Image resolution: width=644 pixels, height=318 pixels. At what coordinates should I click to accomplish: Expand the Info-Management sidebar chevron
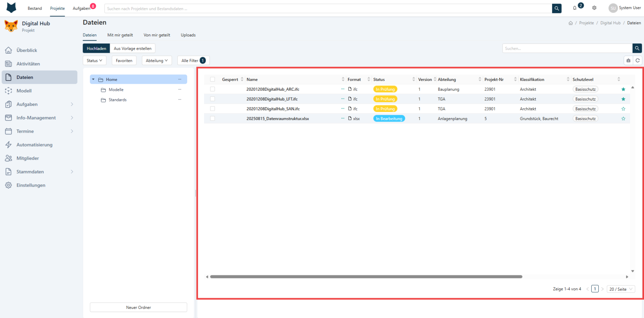point(72,118)
